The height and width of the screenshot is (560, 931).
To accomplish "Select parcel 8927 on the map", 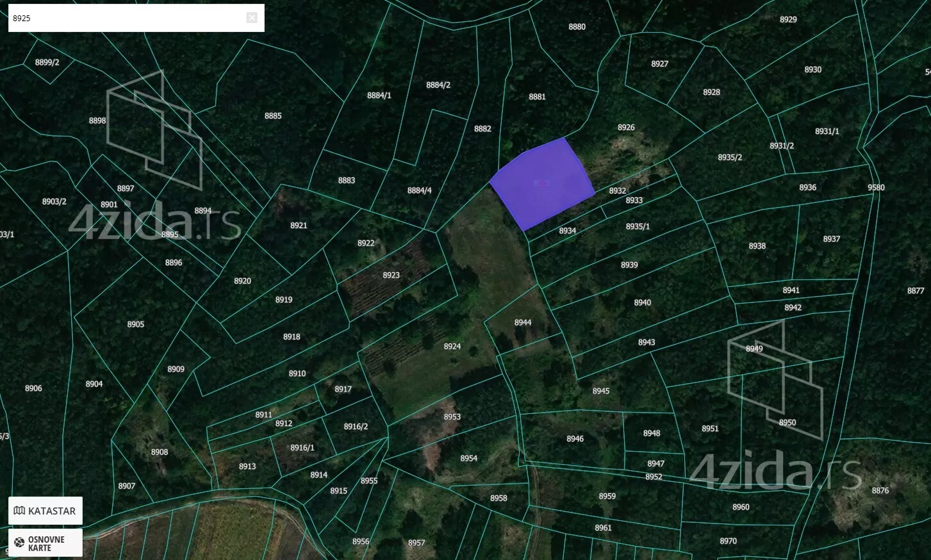I will [x=660, y=64].
